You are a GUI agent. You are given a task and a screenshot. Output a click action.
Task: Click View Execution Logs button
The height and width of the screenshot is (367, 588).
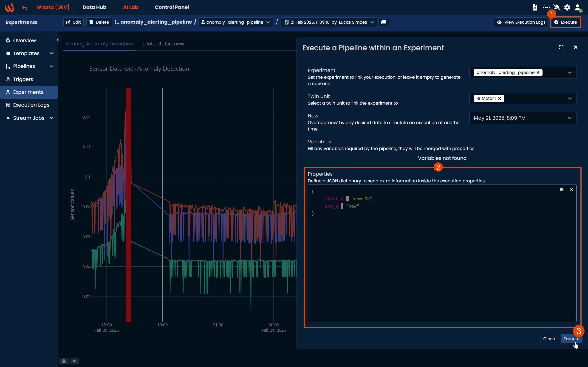[521, 22]
